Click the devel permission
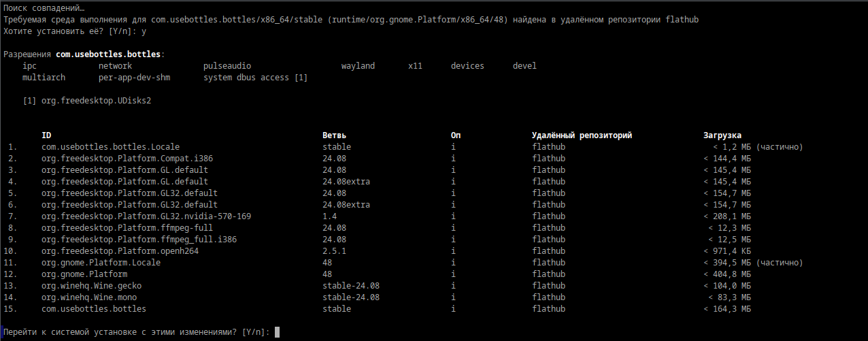 (x=524, y=66)
